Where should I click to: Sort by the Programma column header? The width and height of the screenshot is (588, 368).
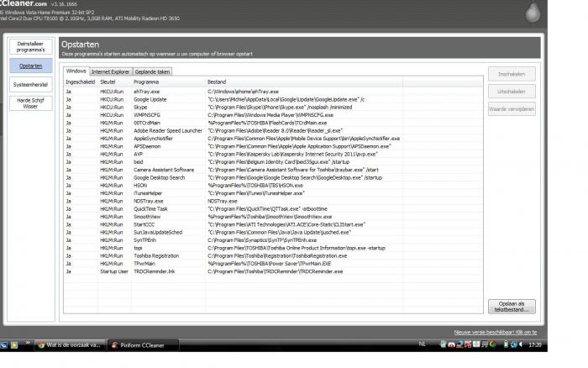[168, 81]
